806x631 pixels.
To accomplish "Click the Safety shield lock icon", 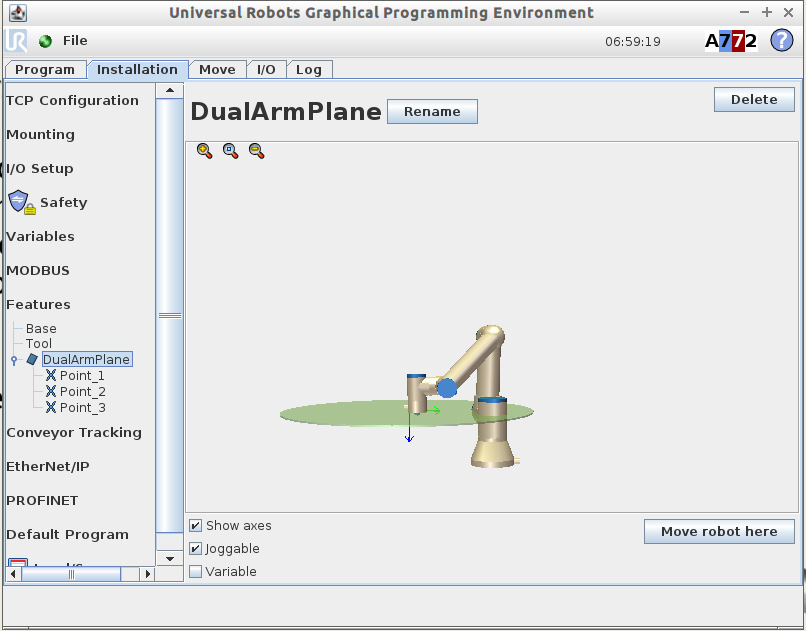I will point(22,202).
